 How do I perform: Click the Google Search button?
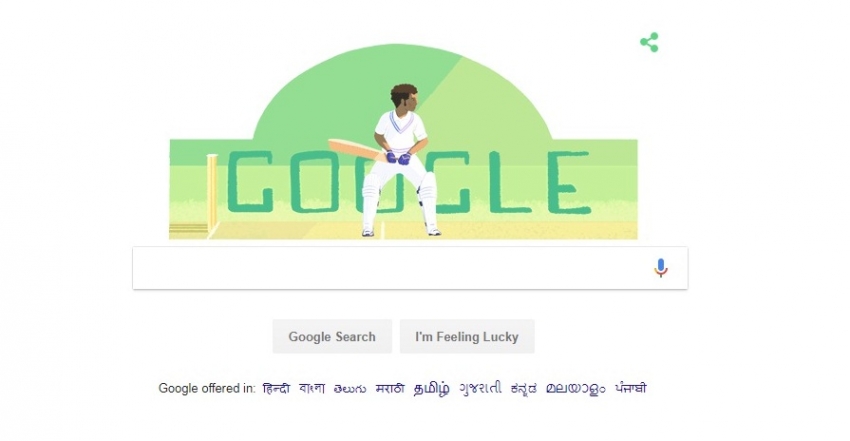tap(332, 336)
